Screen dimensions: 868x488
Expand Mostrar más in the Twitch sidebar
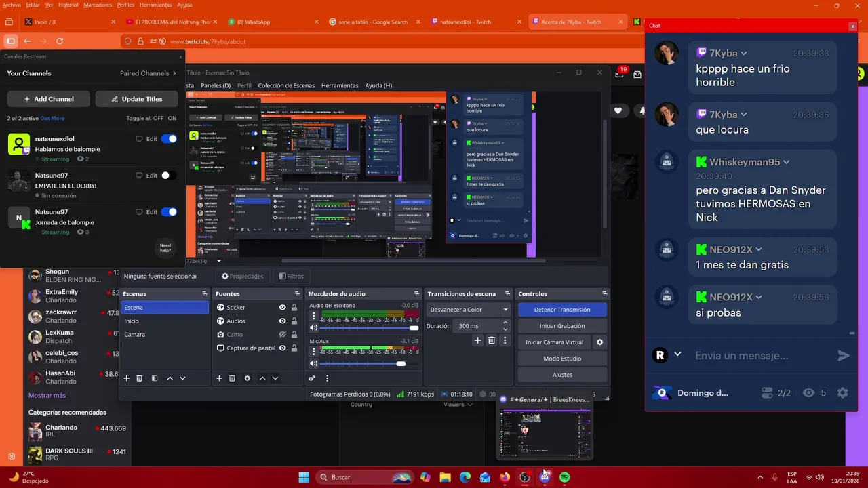pyautogui.click(x=47, y=395)
